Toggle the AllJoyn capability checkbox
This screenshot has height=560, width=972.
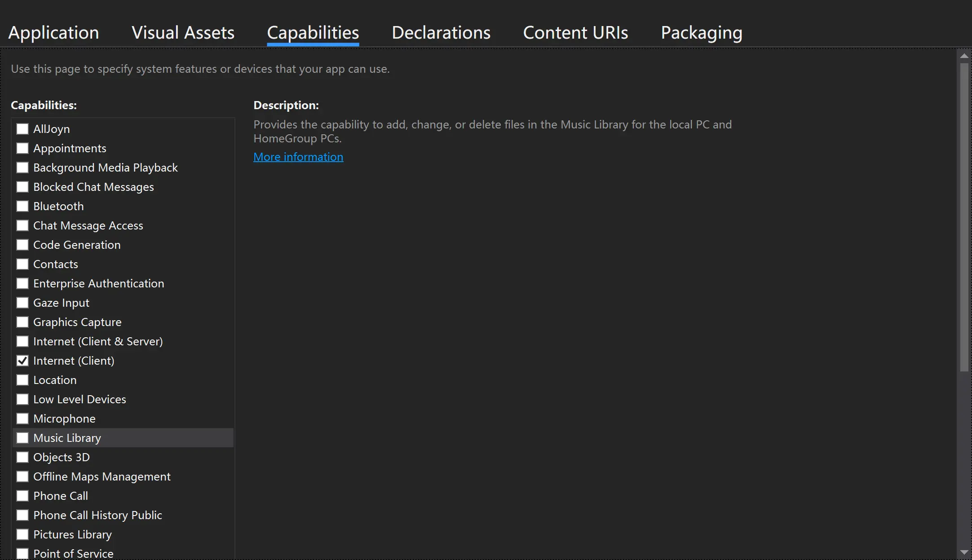22,129
